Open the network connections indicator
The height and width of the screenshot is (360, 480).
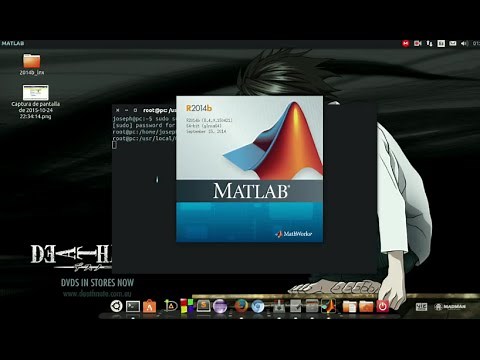[x=429, y=43]
